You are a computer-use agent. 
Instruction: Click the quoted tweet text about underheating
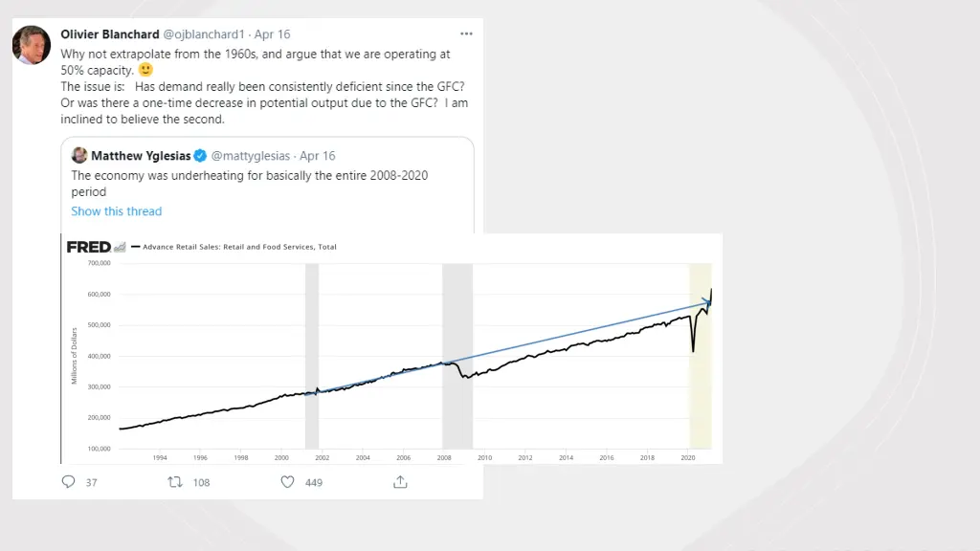pyautogui.click(x=250, y=184)
